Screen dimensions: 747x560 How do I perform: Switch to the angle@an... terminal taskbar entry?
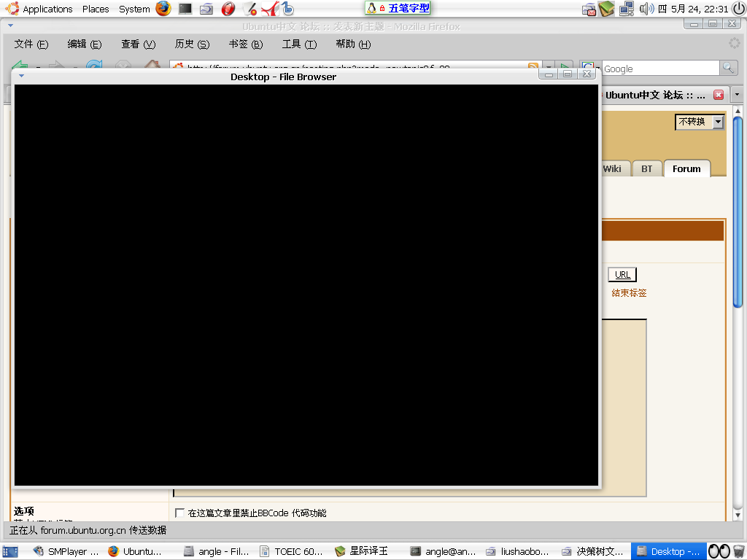click(443, 551)
